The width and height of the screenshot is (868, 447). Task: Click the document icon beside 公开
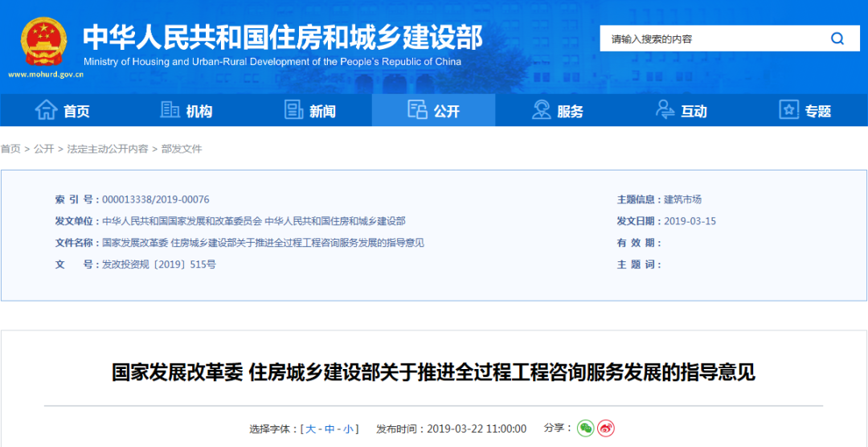tap(417, 109)
